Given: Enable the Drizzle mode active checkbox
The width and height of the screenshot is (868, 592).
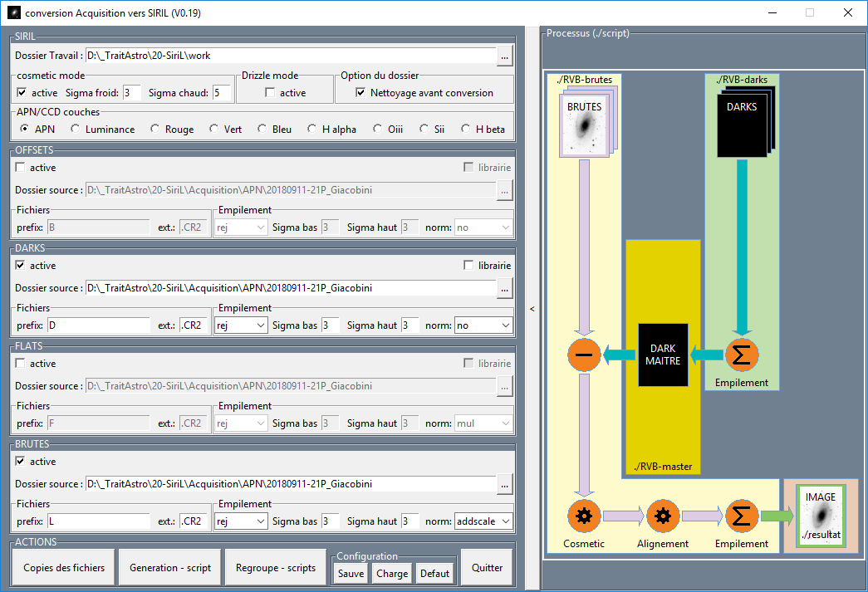Looking at the screenshot, I should (x=270, y=92).
